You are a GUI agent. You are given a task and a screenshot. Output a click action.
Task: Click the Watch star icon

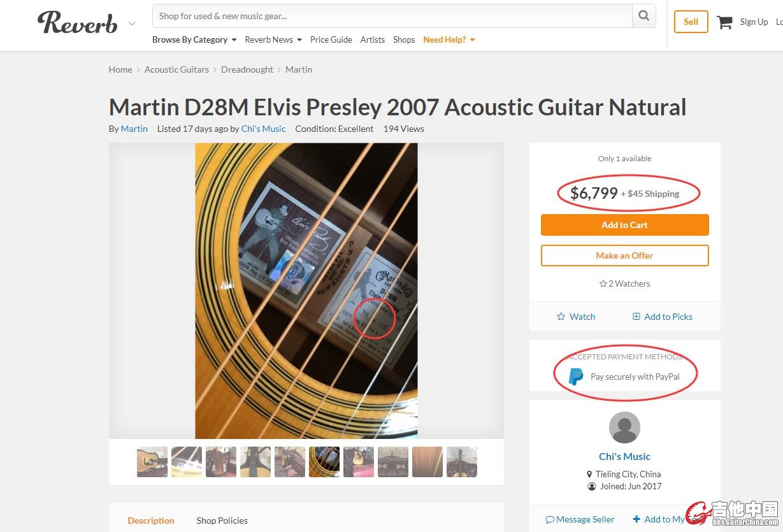pyautogui.click(x=561, y=317)
